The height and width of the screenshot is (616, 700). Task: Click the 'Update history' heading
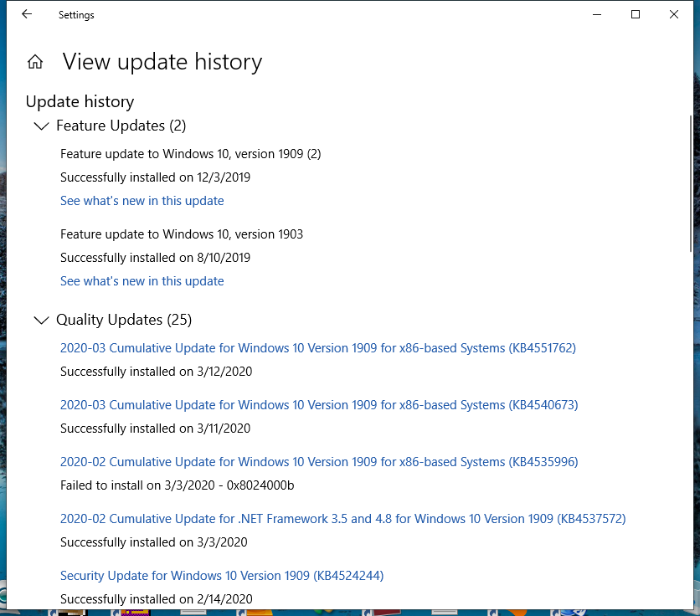[x=80, y=102]
